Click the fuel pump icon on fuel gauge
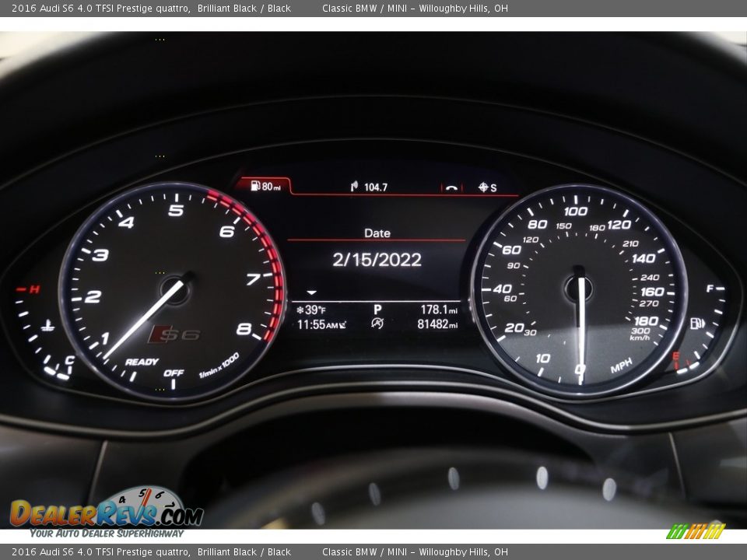This screenshot has height=560, width=747. pyautogui.click(x=697, y=324)
